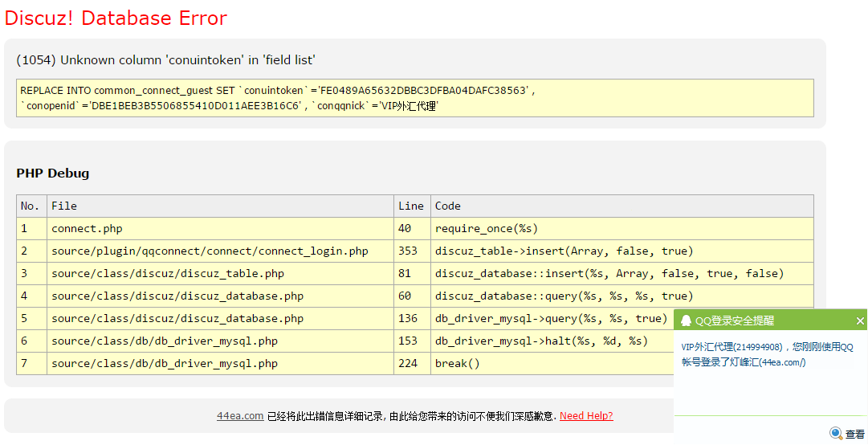Select the connect.php file cell
Screen dimensions: 868x445
(87, 228)
